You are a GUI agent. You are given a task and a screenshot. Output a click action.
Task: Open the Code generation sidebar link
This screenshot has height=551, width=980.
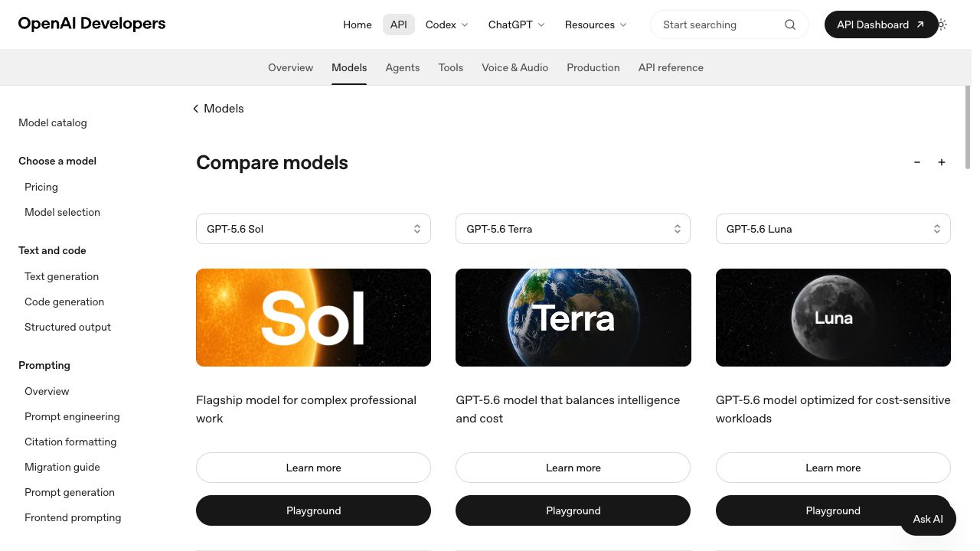click(x=64, y=302)
